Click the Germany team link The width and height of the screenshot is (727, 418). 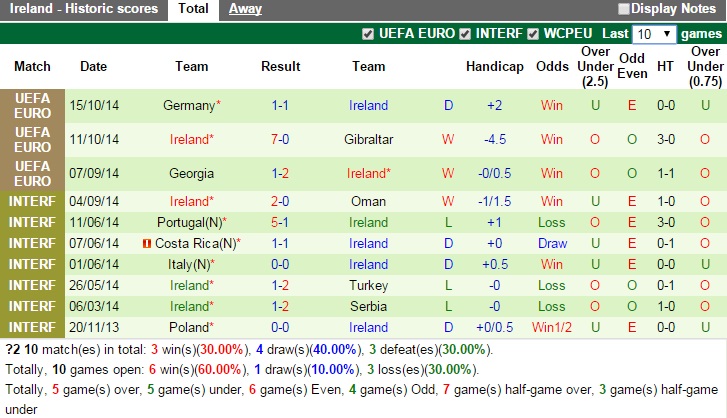(x=189, y=105)
